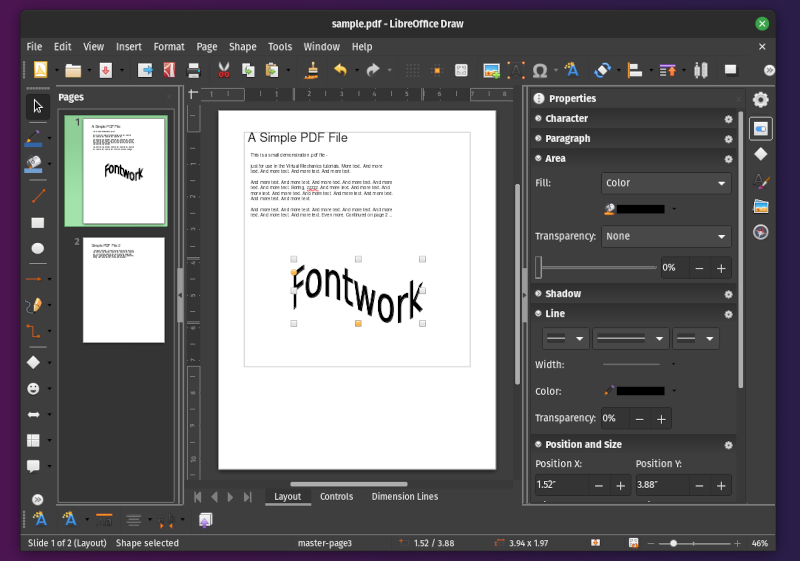The width and height of the screenshot is (800, 561).
Task: Open the line style dropdown
Action: 631,339
